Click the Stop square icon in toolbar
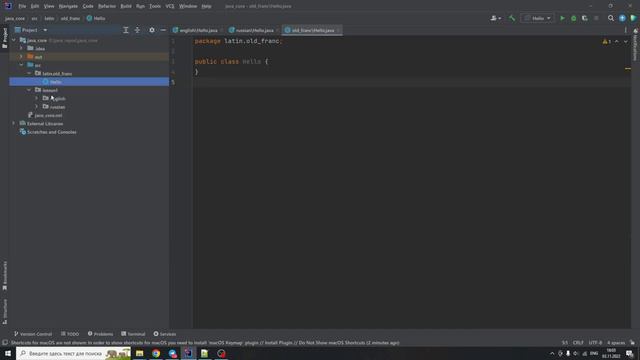The image size is (640, 360). 596,18
